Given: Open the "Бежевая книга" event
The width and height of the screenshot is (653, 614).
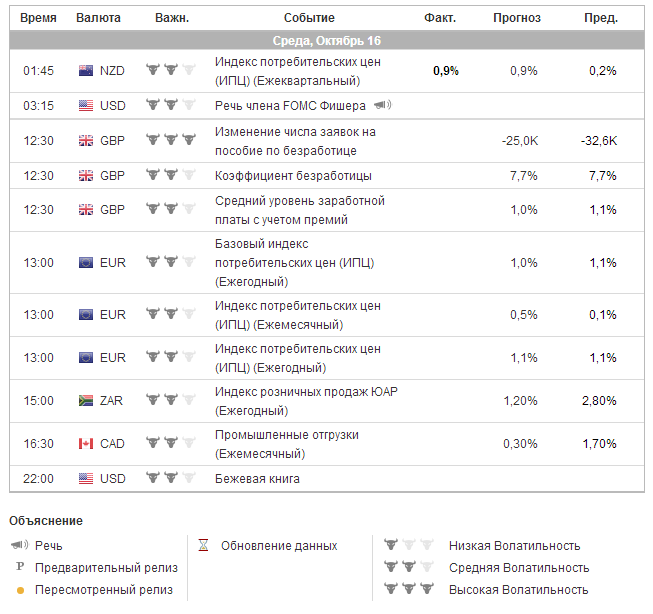Looking at the screenshot, I should [x=257, y=479].
